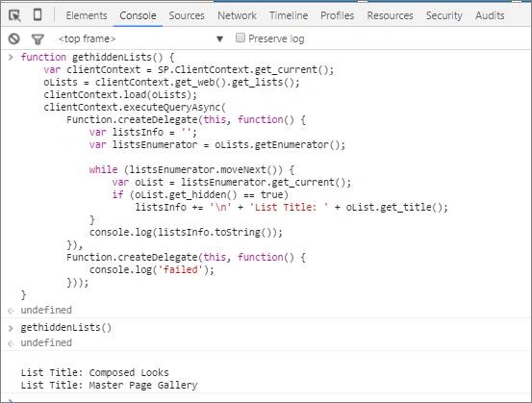532x403 pixels.
Task: Click the 'List Title: Master Page Gallery' output
Action: (x=109, y=385)
